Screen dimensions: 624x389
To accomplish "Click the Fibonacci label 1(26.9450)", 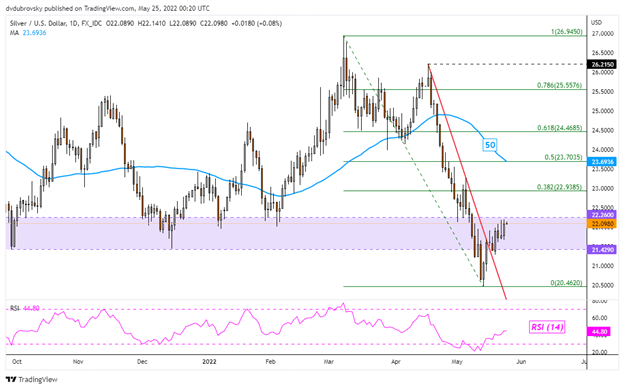I will click(x=566, y=31).
